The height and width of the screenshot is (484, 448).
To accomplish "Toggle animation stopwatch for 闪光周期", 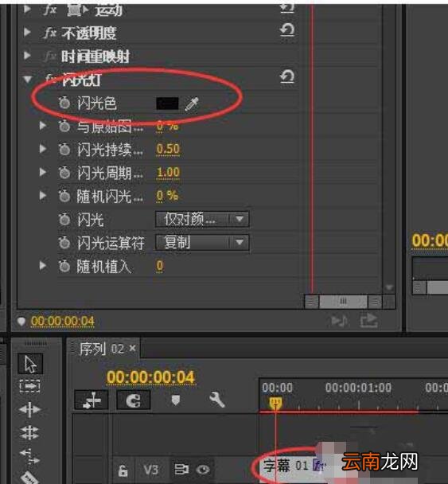I will point(64,172).
